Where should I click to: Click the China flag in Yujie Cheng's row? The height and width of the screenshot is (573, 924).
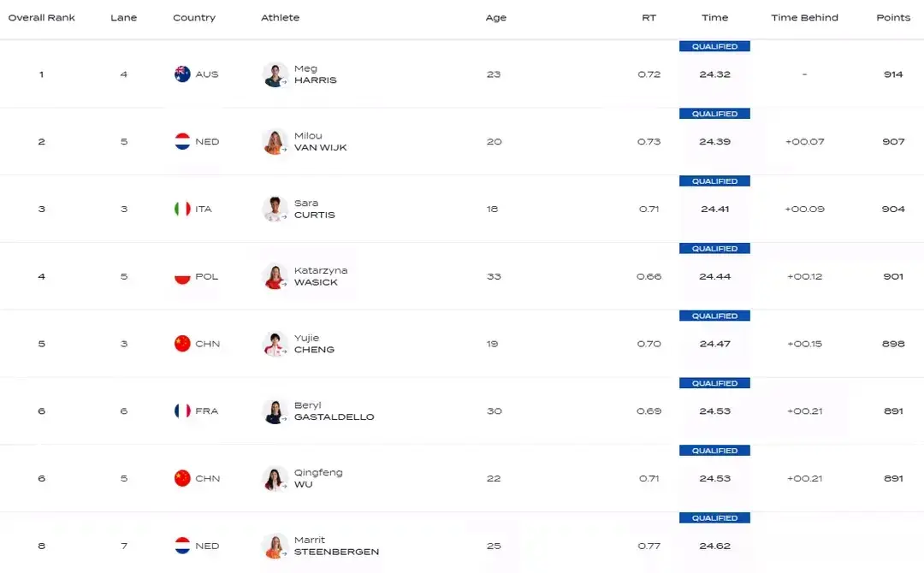click(x=182, y=344)
